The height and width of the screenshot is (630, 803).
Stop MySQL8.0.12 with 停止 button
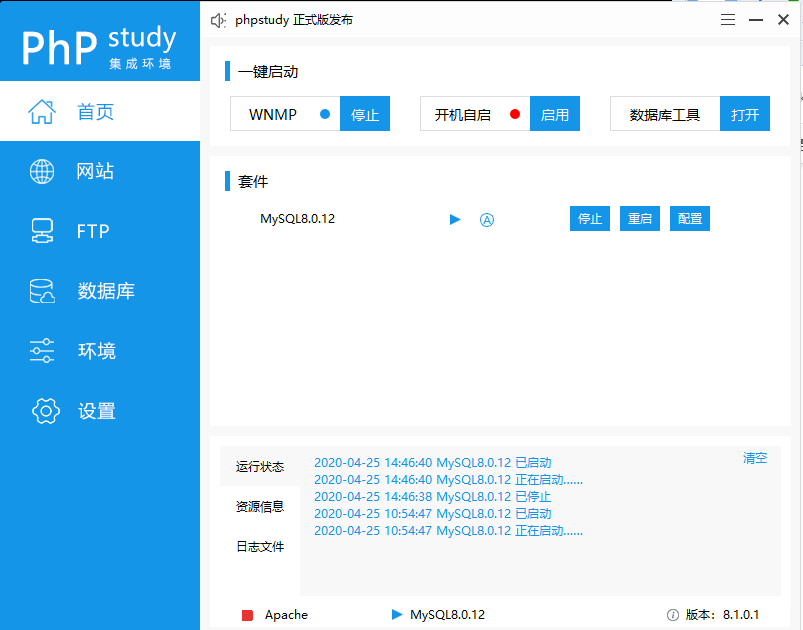[x=590, y=219]
